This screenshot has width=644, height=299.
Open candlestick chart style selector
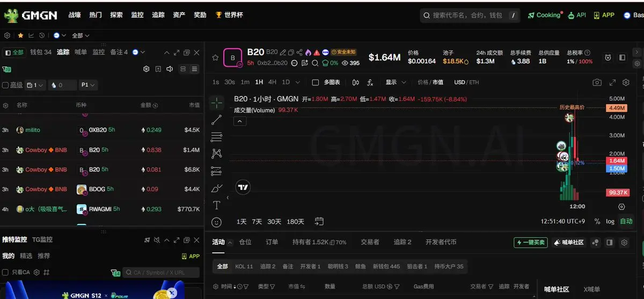(x=355, y=82)
